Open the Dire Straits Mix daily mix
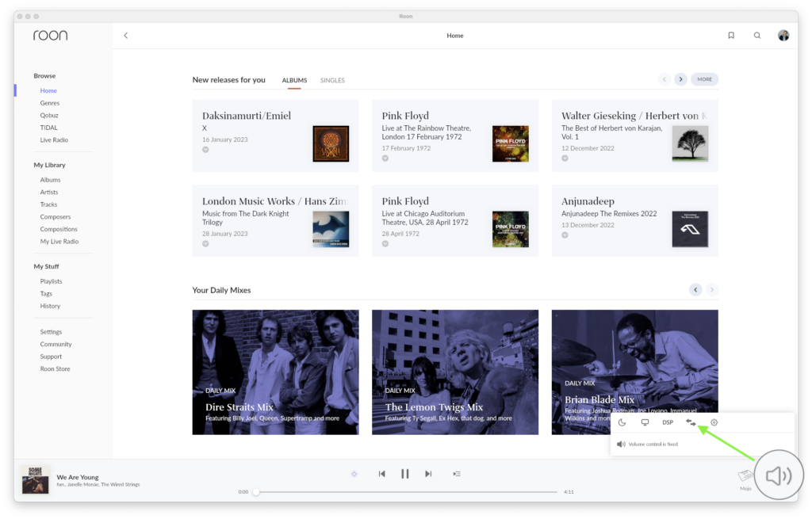 275,372
